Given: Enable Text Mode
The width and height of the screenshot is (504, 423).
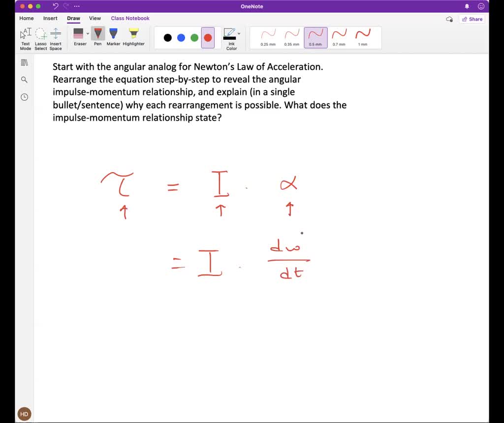Looking at the screenshot, I should [25, 35].
